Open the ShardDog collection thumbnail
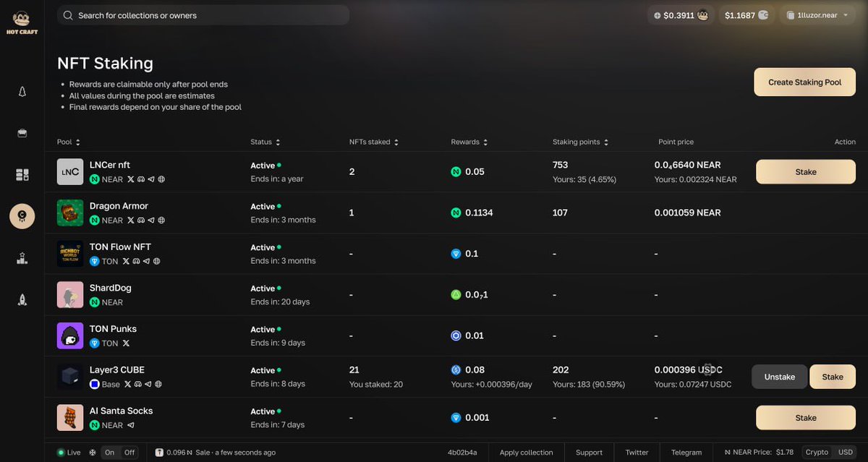 pos(70,294)
